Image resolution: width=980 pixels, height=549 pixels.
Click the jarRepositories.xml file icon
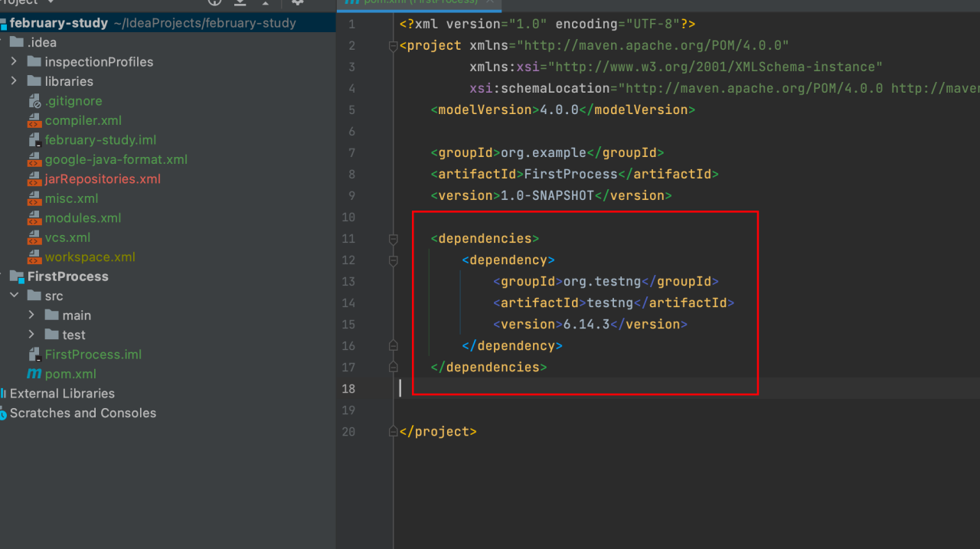(x=34, y=179)
